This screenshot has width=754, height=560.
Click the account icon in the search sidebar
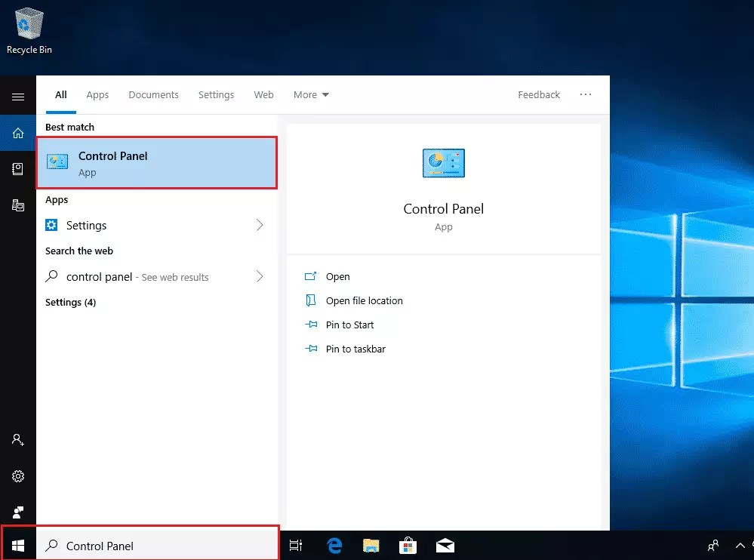[17, 439]
